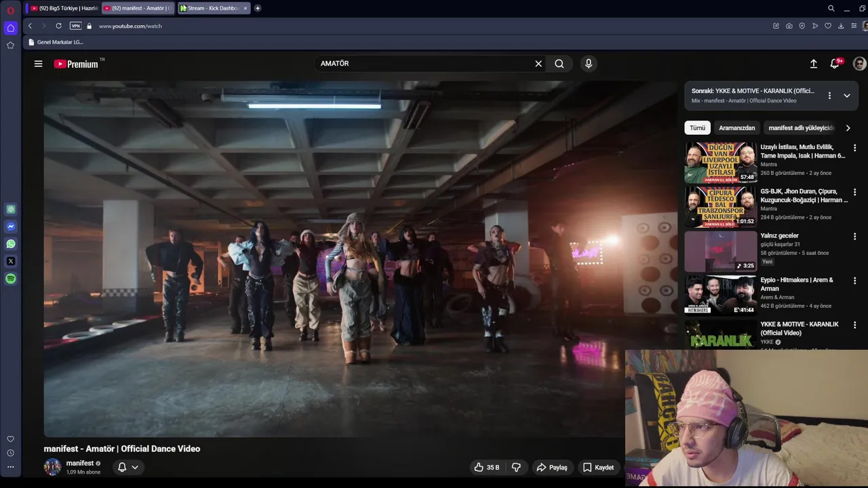Go to YouTube Premium home logo
Viewport: 868px width, 488px height.
(76, 64)
